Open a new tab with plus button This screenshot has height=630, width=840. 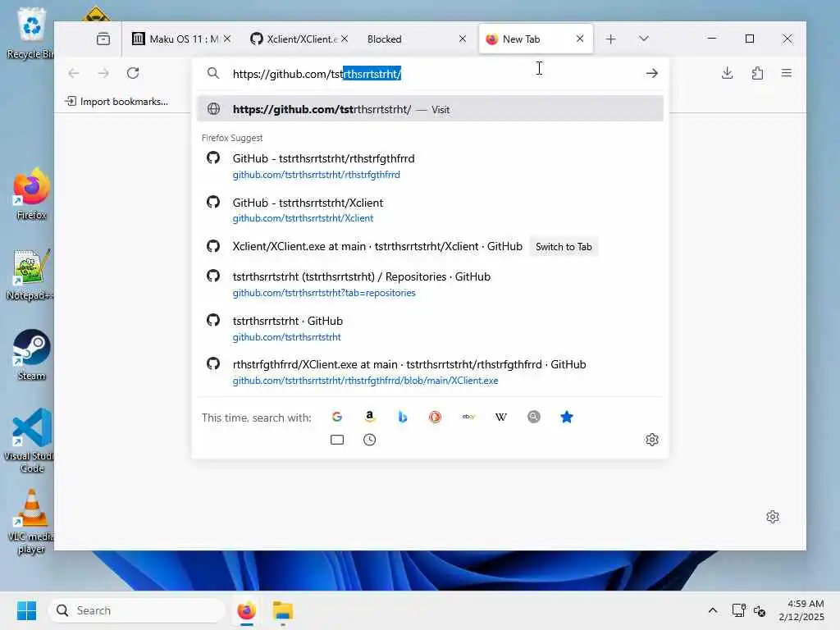(x=610, y=39)
